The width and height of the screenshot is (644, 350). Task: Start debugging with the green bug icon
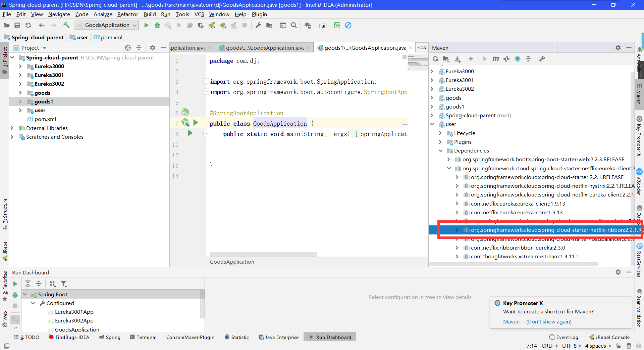157,25
